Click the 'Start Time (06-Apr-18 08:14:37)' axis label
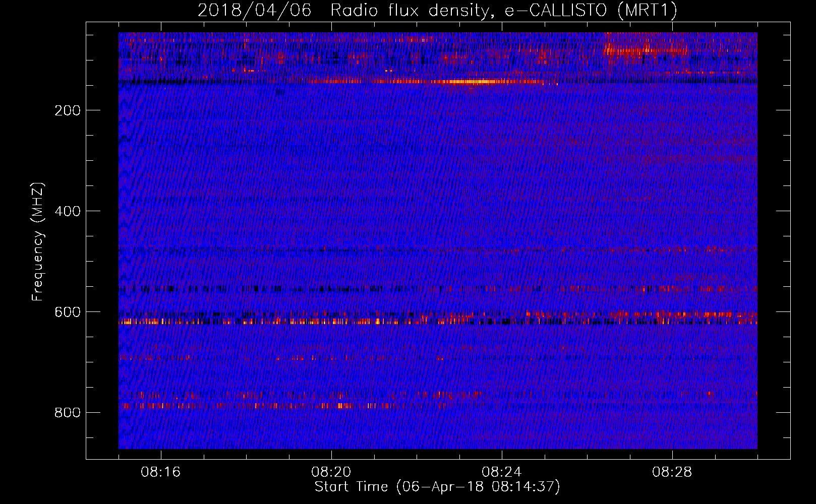 [437, 487]
